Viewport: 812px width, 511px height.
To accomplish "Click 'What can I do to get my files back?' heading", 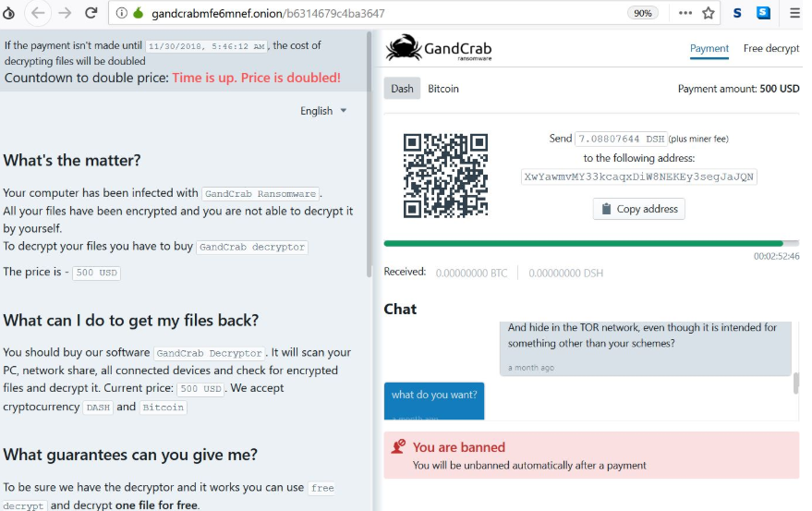I will [131, 321].
